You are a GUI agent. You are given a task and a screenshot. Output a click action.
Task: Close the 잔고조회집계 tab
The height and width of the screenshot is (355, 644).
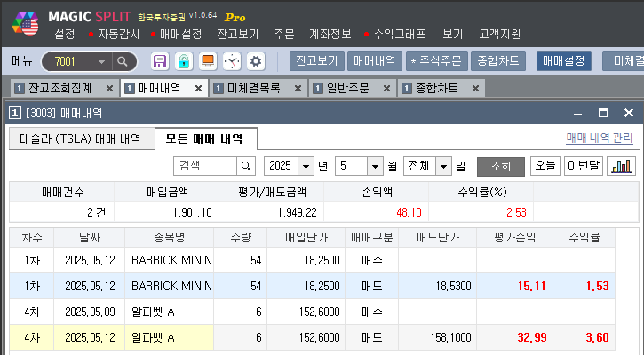click(109, 88)
